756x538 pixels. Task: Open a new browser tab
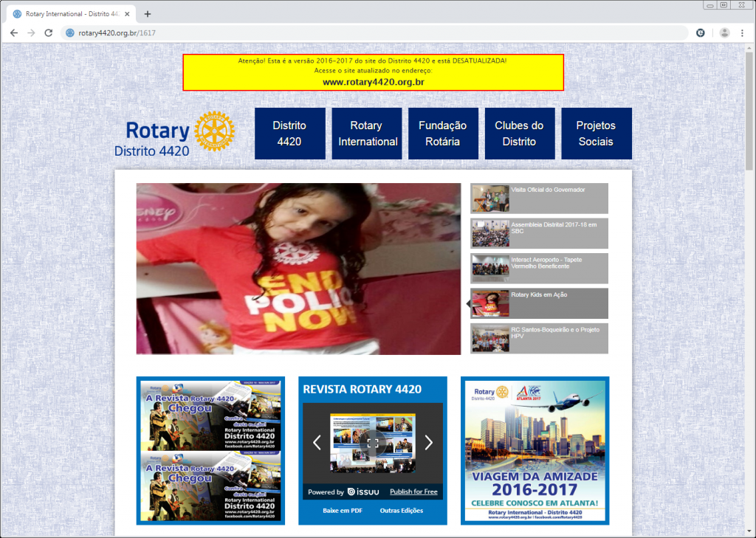(x=148, y=14)
